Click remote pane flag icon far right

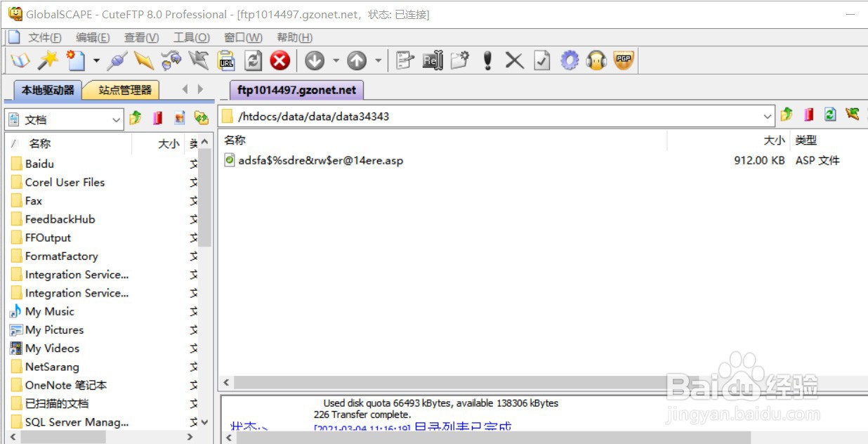[x=853, y=115]
